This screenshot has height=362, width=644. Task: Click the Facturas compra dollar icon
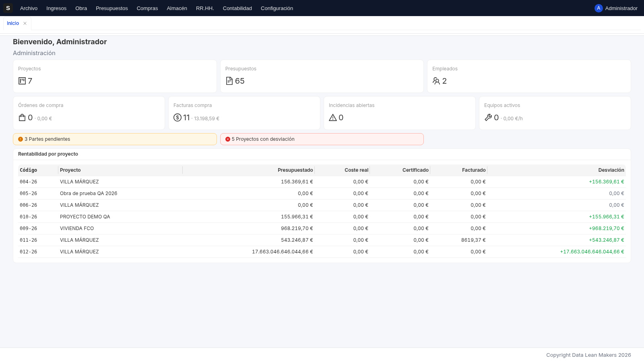[x=178, y=117]
